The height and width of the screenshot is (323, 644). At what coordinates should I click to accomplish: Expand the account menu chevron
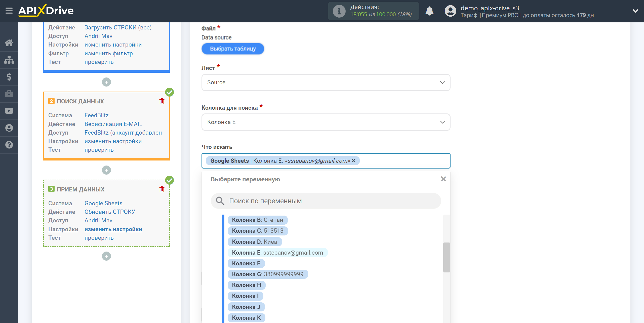point(635,11)
